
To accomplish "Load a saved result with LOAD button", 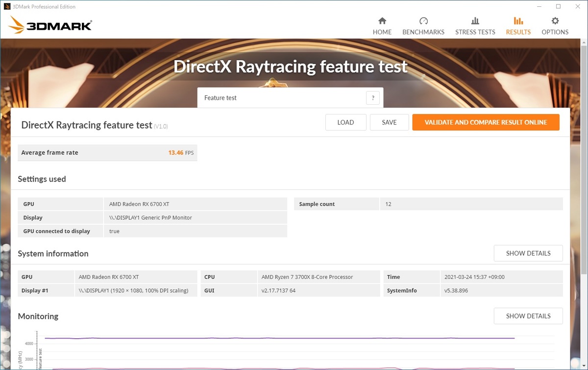I will tap(346, 122).
